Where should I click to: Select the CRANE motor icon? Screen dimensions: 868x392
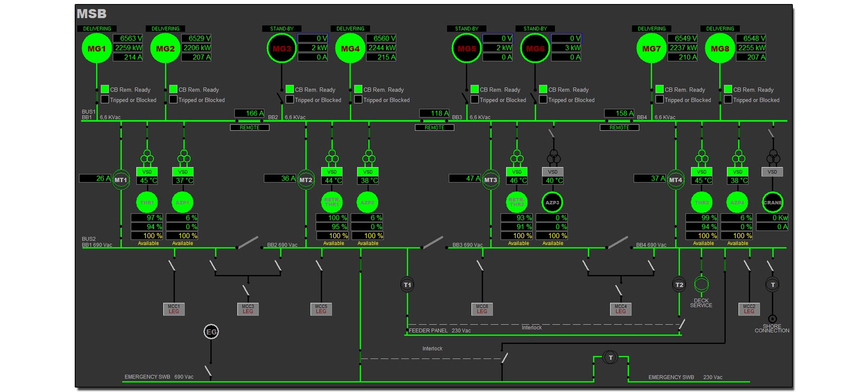tap(772, 203)
